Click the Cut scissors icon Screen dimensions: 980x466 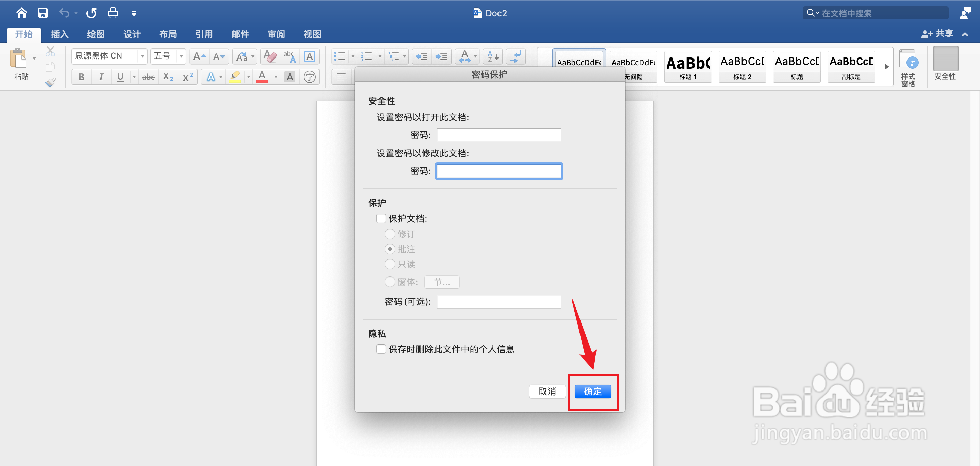[x=50, y=51]
